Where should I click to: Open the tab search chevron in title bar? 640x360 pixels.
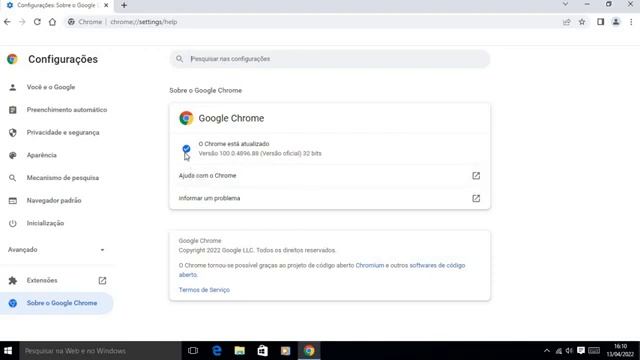tap(565, 4)
